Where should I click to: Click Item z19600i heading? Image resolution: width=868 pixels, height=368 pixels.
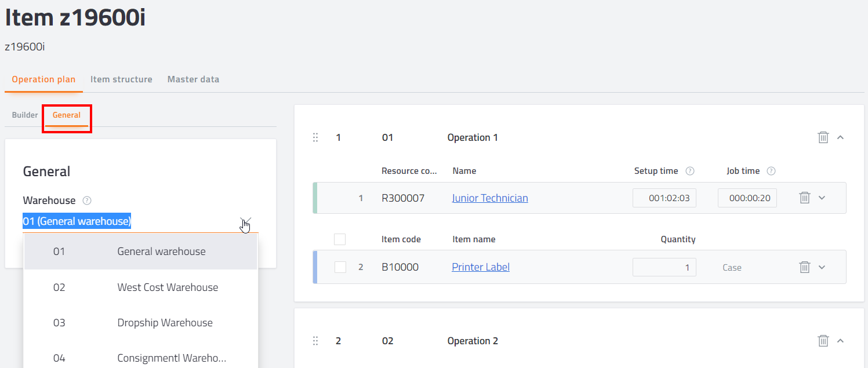[75, 18]
